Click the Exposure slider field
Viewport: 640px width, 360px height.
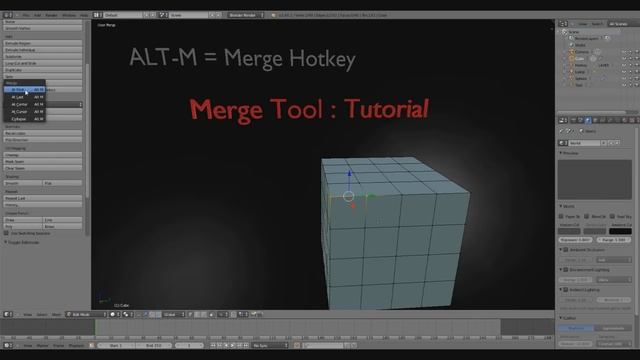(x=576, y=240)
